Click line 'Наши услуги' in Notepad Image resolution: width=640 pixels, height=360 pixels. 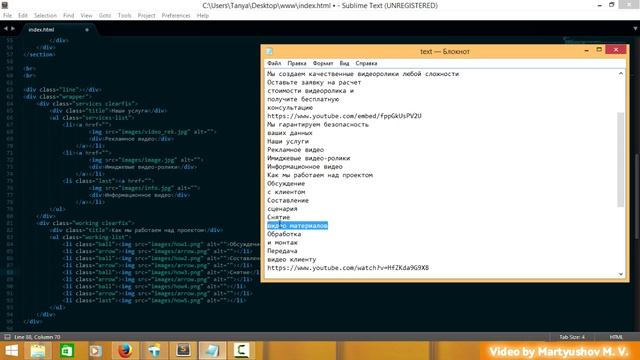288,141
